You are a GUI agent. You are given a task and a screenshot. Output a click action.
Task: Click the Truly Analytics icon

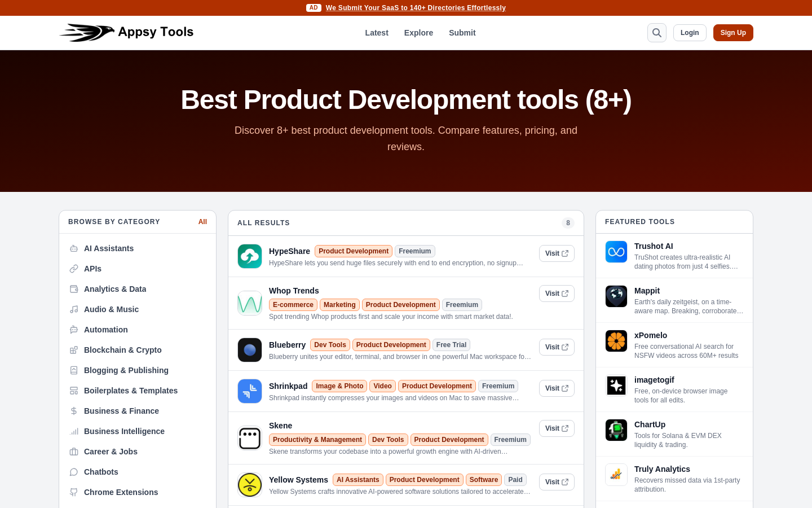click(x=616, y=475)
